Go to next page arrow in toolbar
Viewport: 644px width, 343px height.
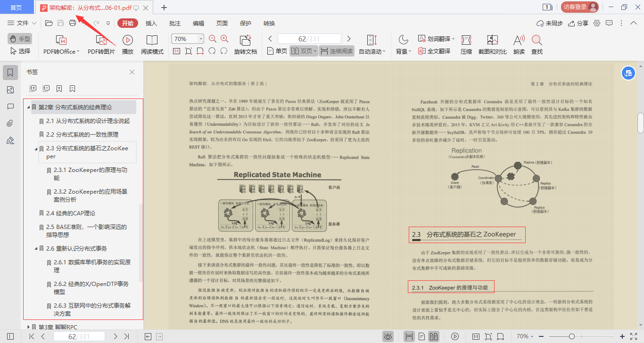click(x=349, y=39)
